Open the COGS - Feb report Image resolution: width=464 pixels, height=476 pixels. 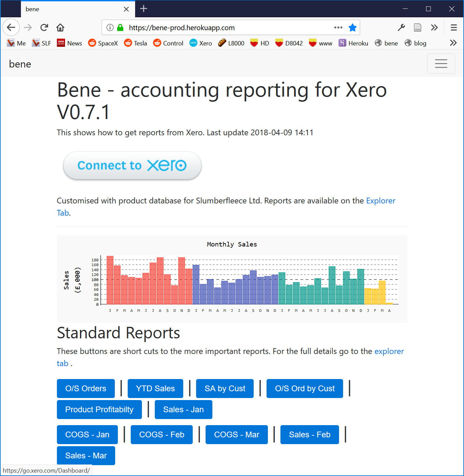[162, 435]
